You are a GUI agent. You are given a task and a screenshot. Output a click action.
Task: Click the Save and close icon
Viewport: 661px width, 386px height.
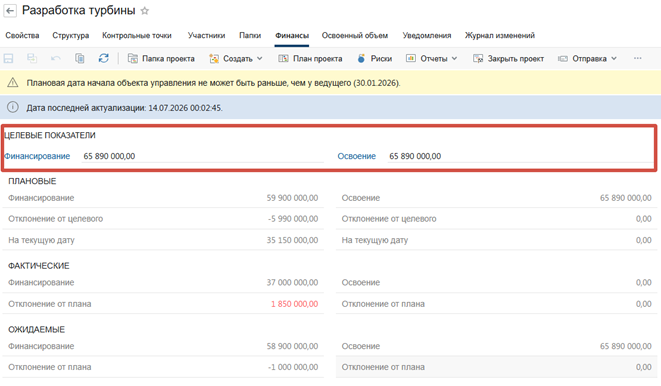(x=32, y=59)
